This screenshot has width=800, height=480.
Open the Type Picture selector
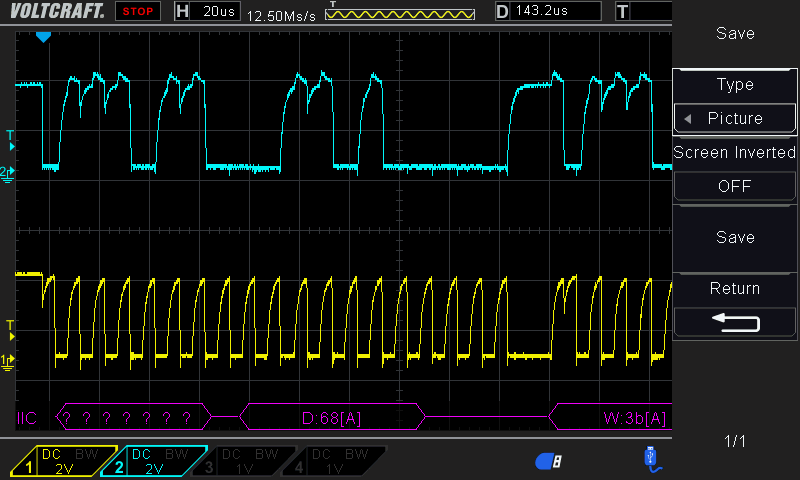point(735,118)
